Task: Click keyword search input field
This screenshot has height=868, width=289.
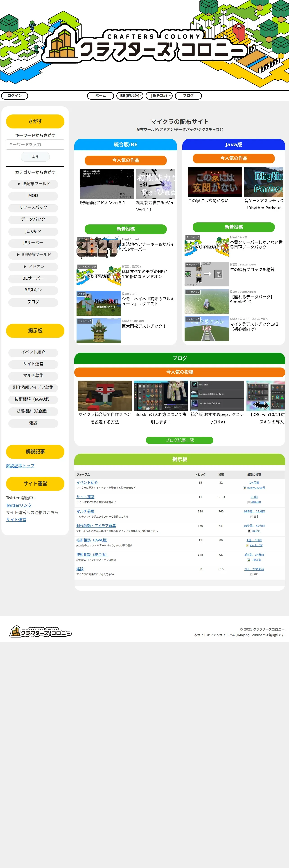Action: point(35,145)
